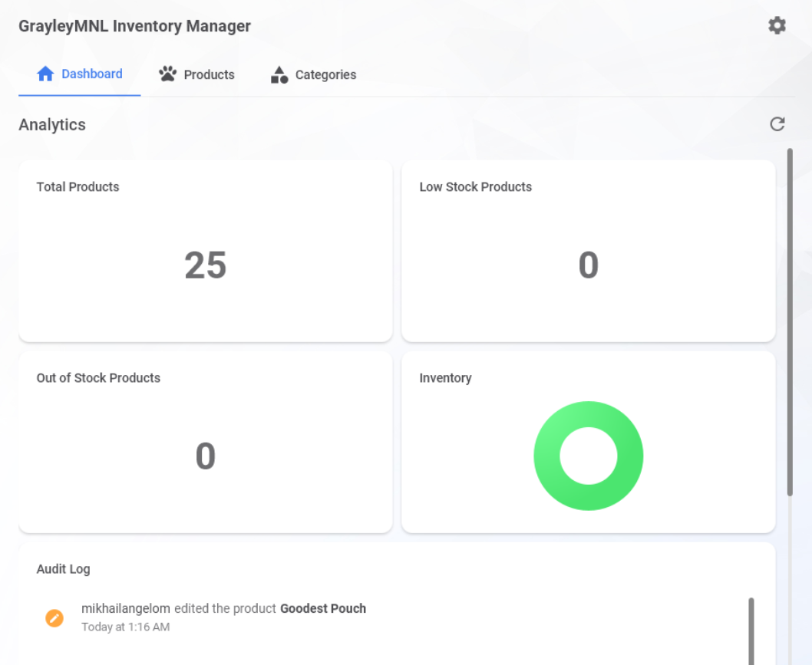Click the Out of Stock Products value 0
The image size is (812, 665).
tap(206, 456)
